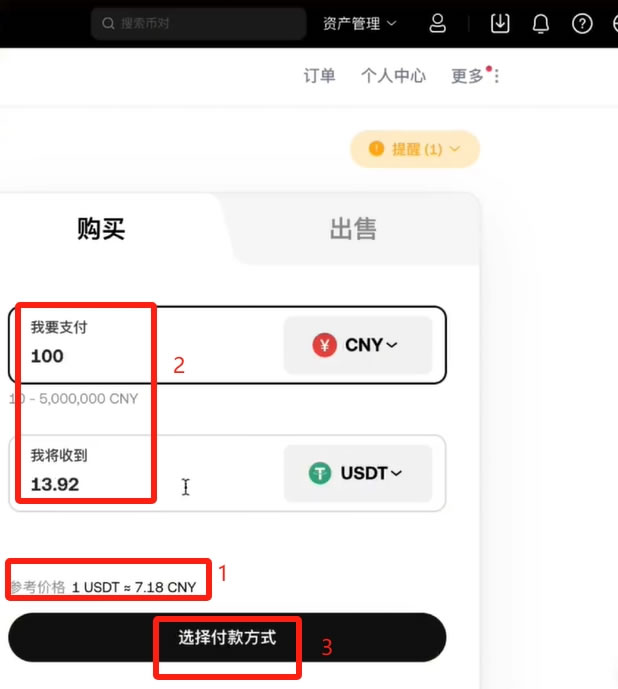Switch to the 购买 tab

(x=101, y=229)
